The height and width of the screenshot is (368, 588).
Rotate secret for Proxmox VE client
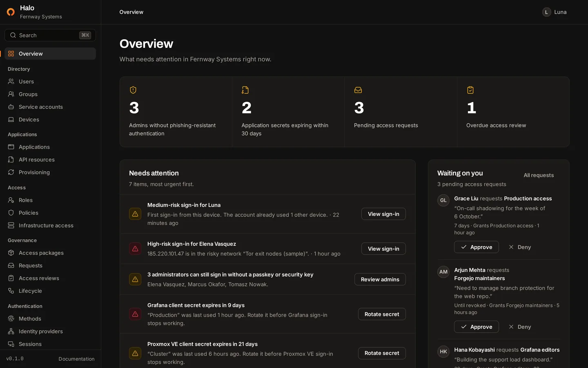click(382, 353)
